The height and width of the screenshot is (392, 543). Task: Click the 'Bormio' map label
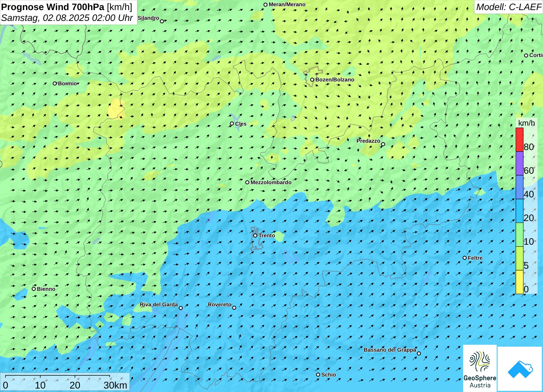click(x=67, y=83)
